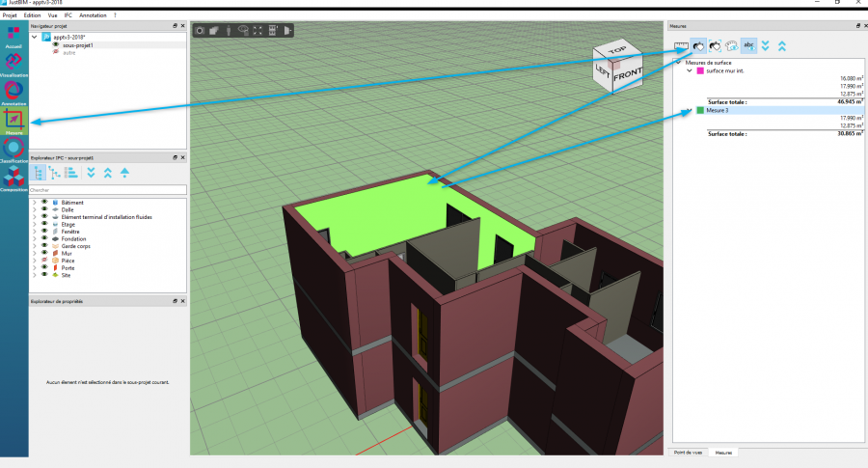Click the hierarchical tree view icon in IFC explorer
This screenshot has width=868, height=468.
tap(38, 173)
